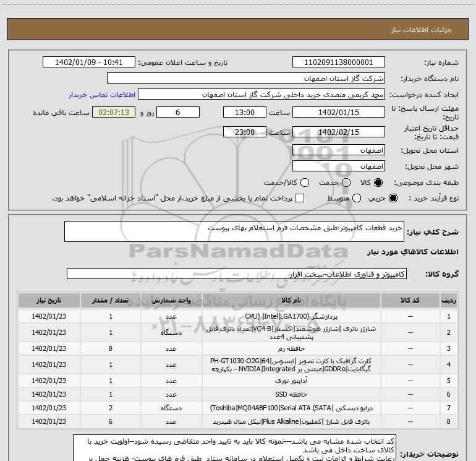Click the نام کالا column header
This screenshot has width=476, height=461.
[291, 300]
